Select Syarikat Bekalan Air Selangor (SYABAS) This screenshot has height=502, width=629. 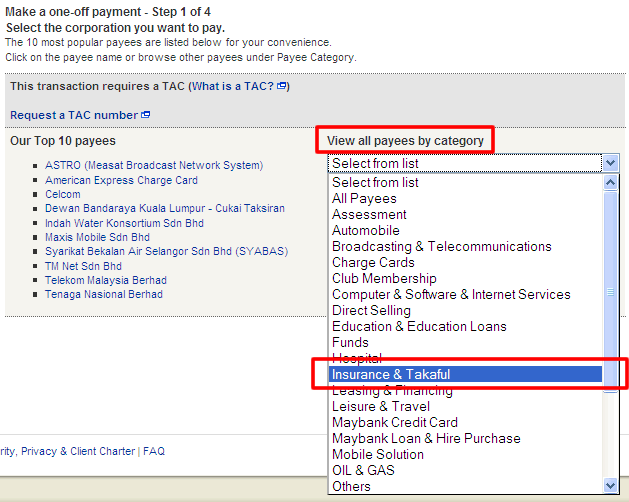[x=166, y=251]
